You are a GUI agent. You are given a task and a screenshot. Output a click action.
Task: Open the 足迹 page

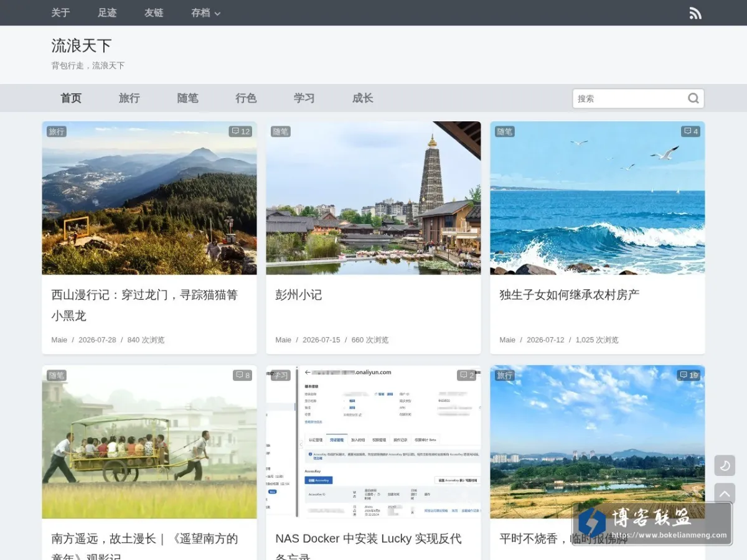107,12
